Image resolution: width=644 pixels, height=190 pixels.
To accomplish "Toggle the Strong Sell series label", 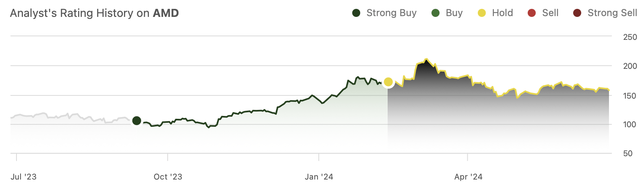I will 612,13.
